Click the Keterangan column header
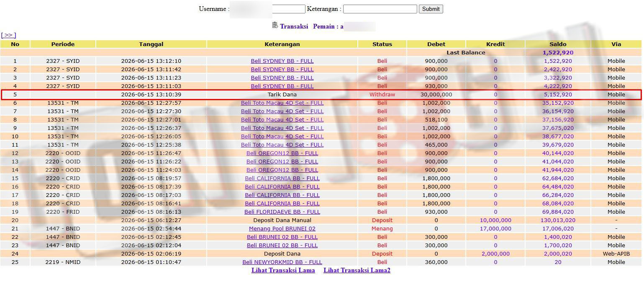Viewport: 644px width, 282px height. coord(282,44)
